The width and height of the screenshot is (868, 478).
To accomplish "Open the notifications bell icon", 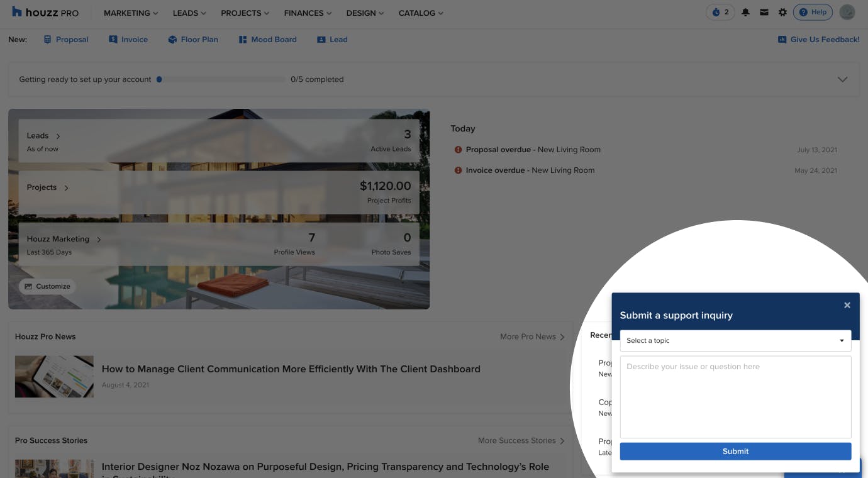I will 745,13.
